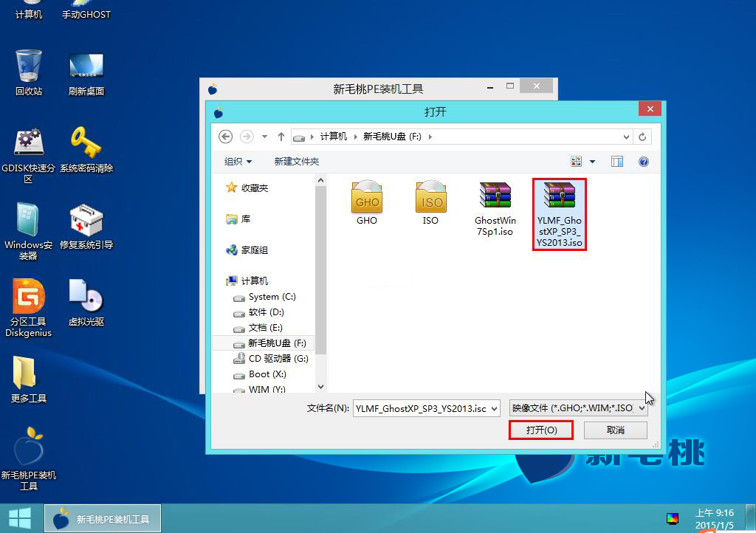This screenshot has width=756, height=533.
Task: Expand the 新毛桃U盘 (F:) breadcrumb arrow
Action: pos(430,137)
